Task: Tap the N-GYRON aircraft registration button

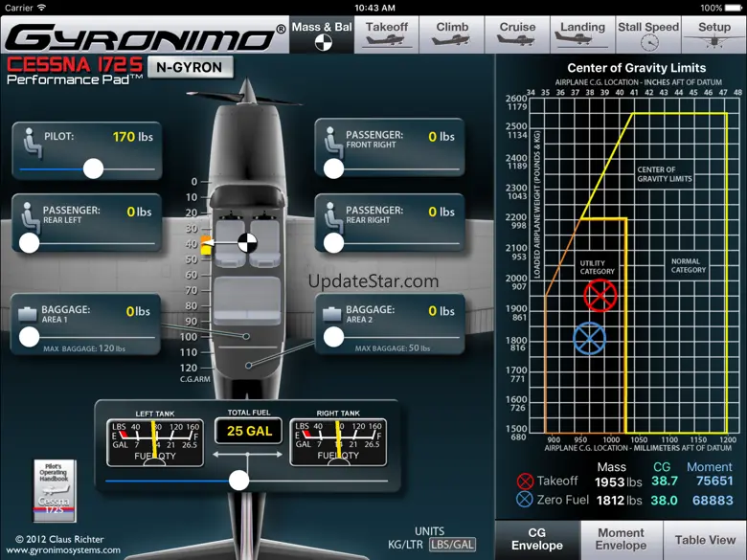Action: coord(190,67)
